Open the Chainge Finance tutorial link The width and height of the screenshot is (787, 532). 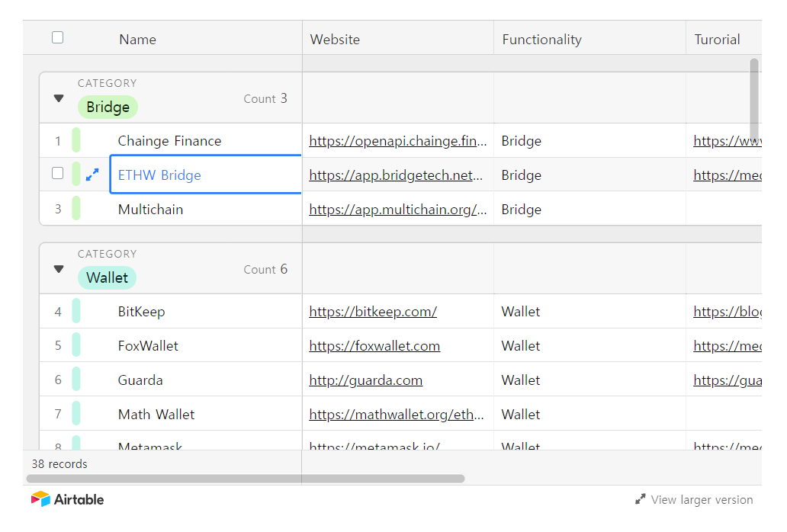(x=728, y=142)
